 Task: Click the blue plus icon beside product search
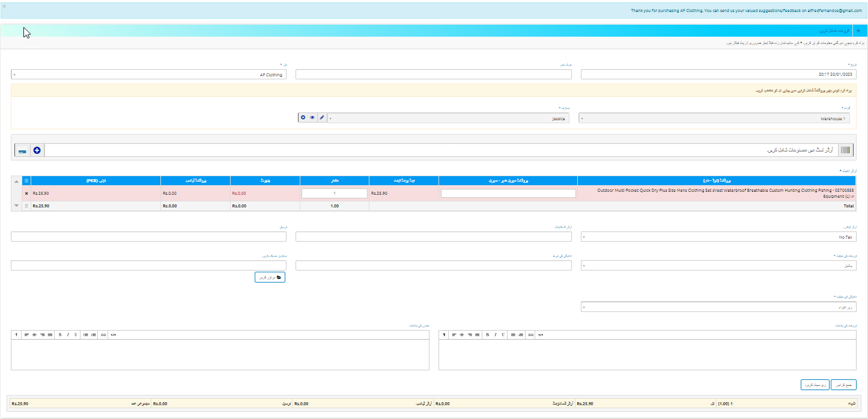[x=37, y=150]
